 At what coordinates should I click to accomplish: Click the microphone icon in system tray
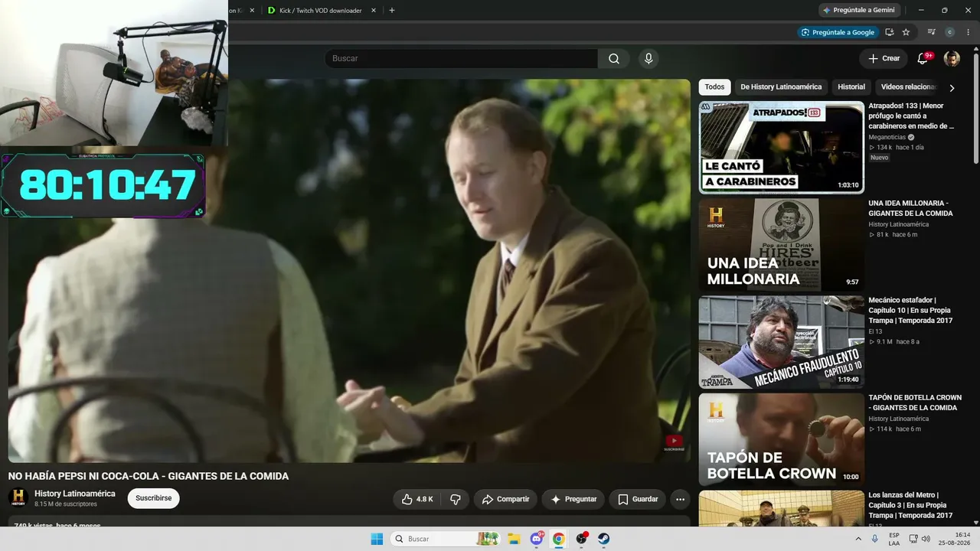[875, 539]
